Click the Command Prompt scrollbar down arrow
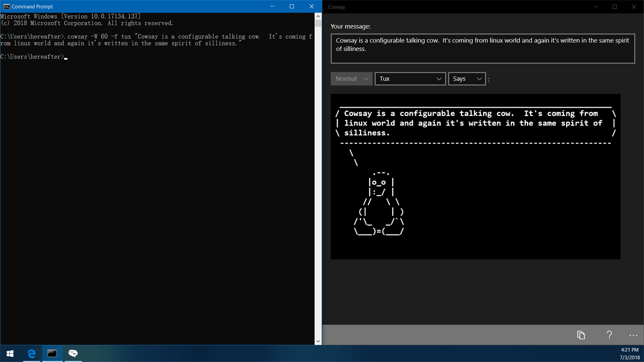Screen dimensions: 644x362 (x=318, y=341)
